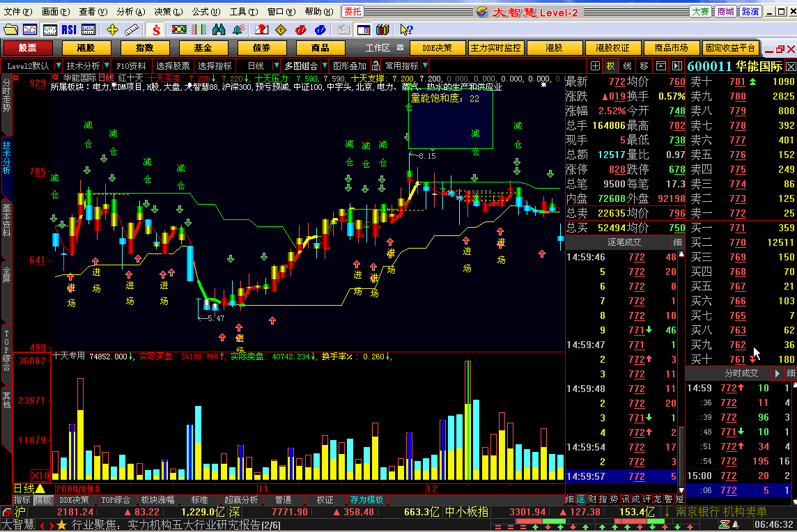Click the panel collapse icon above quotes

pos(660,66)
